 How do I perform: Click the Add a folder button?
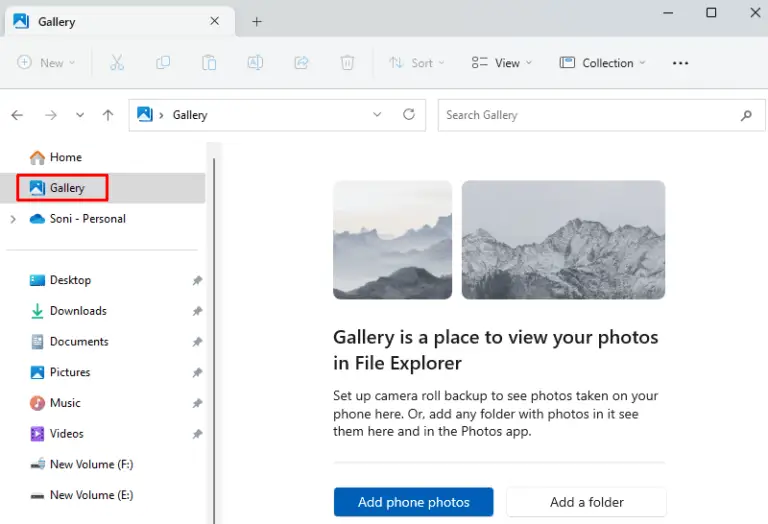click(586, 502)
